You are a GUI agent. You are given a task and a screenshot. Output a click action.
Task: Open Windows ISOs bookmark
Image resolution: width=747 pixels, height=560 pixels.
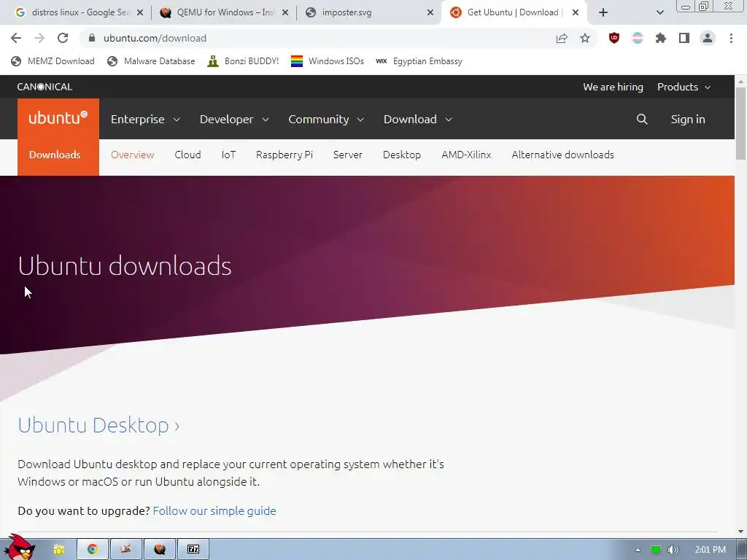328,61
